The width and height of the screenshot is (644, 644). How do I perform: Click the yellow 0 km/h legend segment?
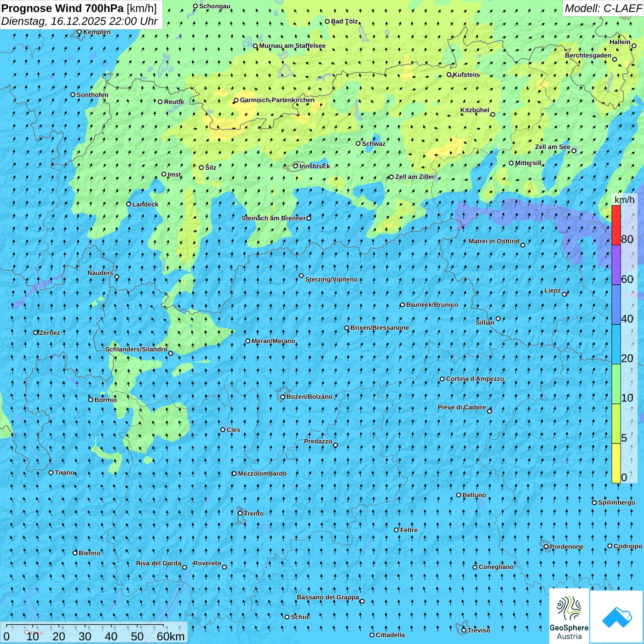tap(616, 463)
